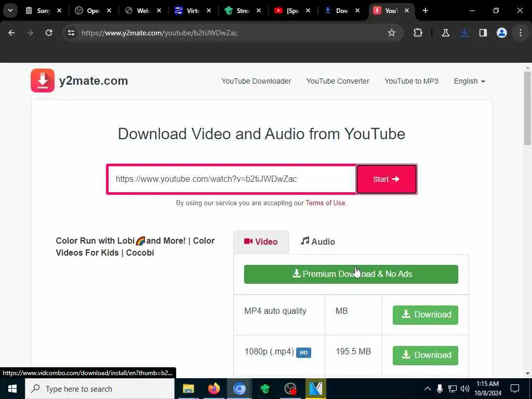Click the HD badge beside 1080p

coord(303,353)
